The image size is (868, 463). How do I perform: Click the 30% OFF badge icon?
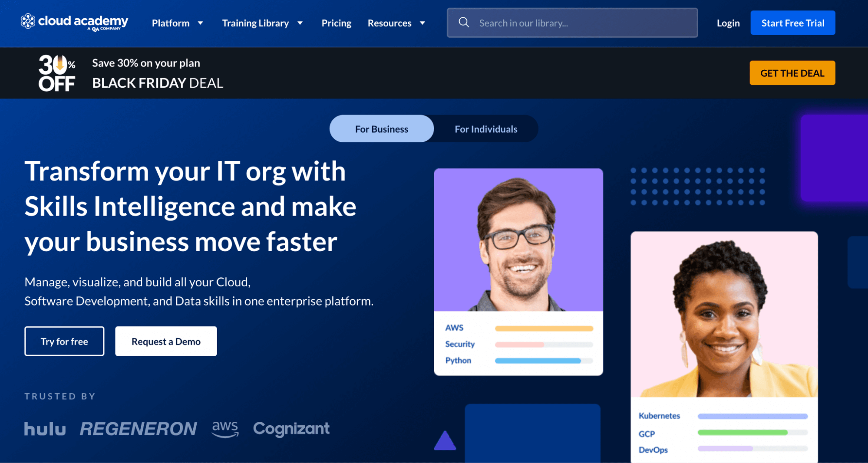coord(57,73)
